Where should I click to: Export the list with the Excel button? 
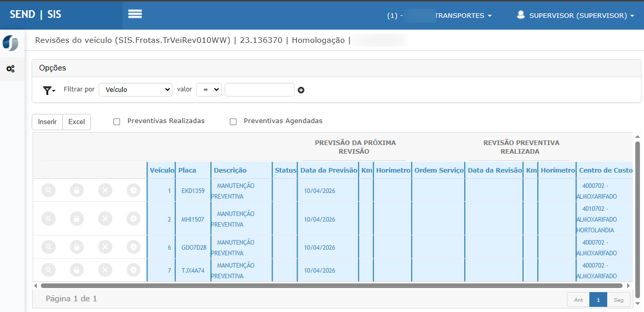pos(77,122)
